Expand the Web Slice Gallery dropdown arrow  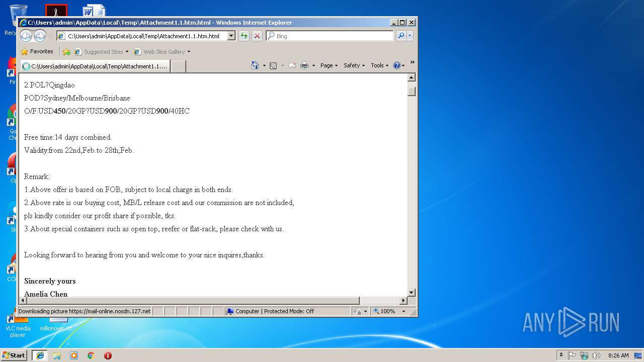(189, 51)
